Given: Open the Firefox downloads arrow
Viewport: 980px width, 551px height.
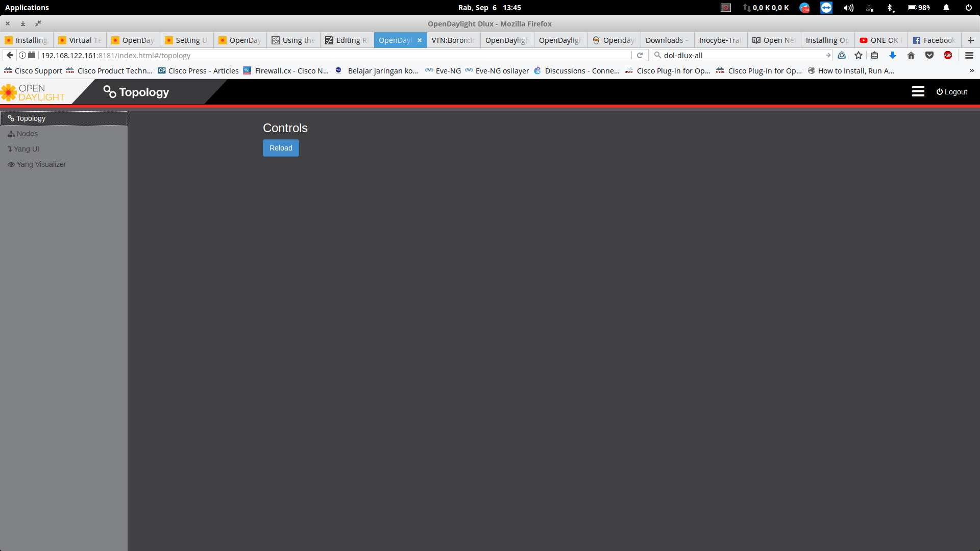Looking at the screenshot, I should (893, 55).
